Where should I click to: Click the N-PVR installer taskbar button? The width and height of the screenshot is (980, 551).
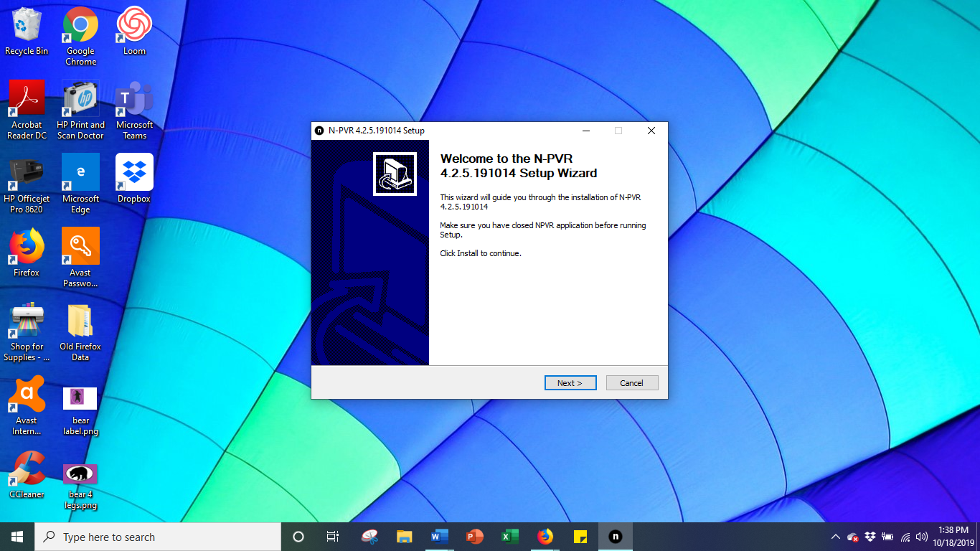pyautogui.click(x=616, y=537)
